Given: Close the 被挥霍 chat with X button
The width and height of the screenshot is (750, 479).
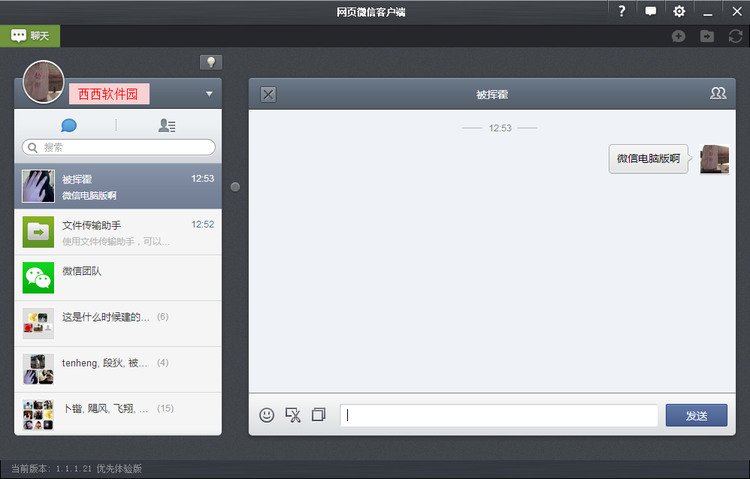Looking at the screenshot, I should 268,94.
